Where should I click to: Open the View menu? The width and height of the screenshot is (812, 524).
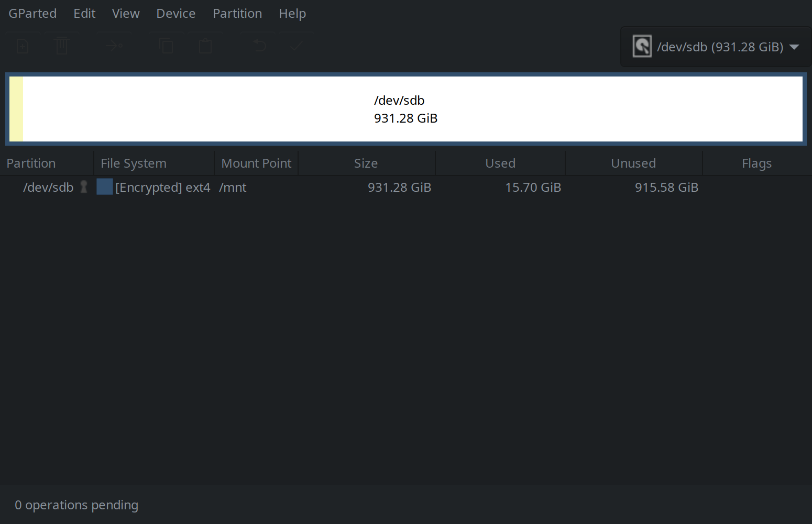pyautogui.click(x=126, y=14)
